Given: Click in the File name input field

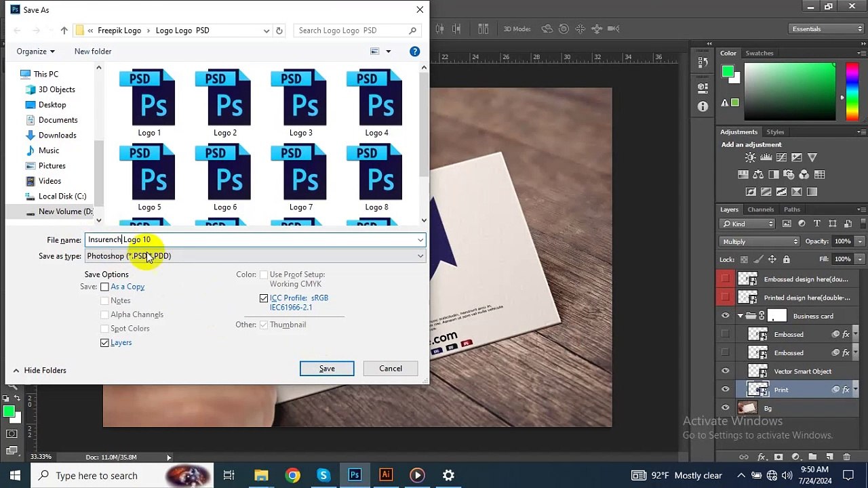Looking at the screenshot, I should point(250,240).
